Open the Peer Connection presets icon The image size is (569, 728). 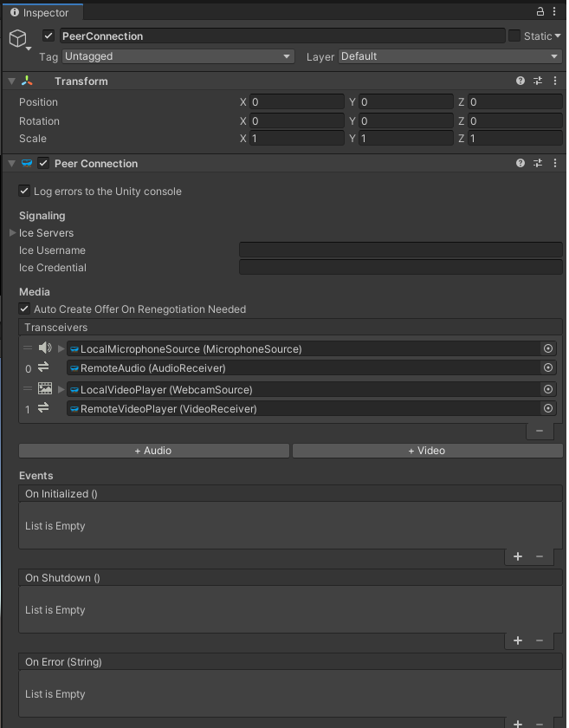tap(537, 163)
